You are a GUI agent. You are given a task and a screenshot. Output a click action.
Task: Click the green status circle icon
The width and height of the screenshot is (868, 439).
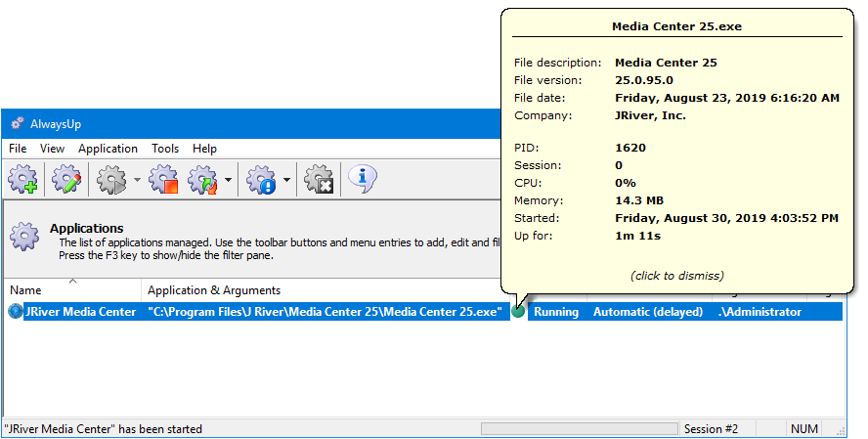pos(518,312)
